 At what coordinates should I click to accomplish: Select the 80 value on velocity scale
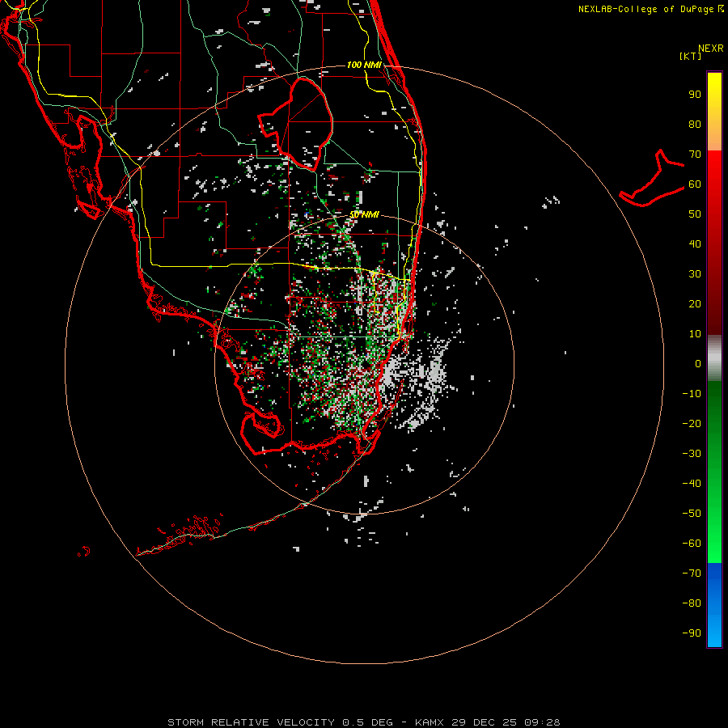pos(695,125)
